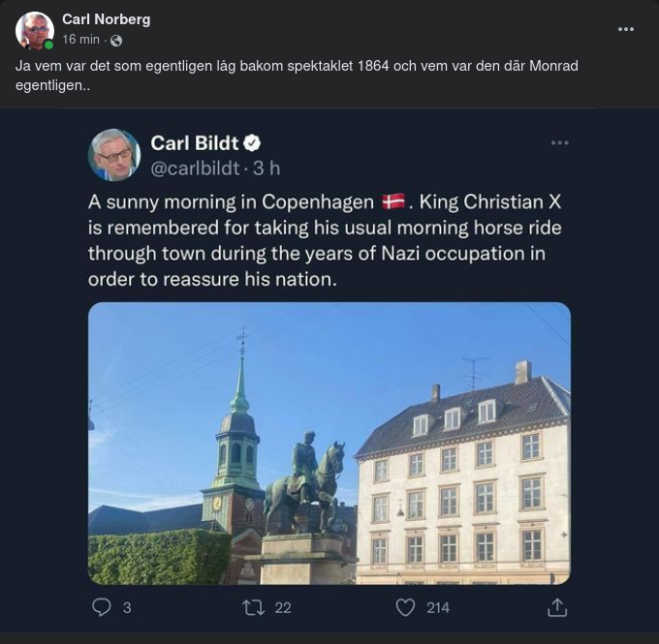Click the verified badge beside Carl Bildt

[252, 143]
